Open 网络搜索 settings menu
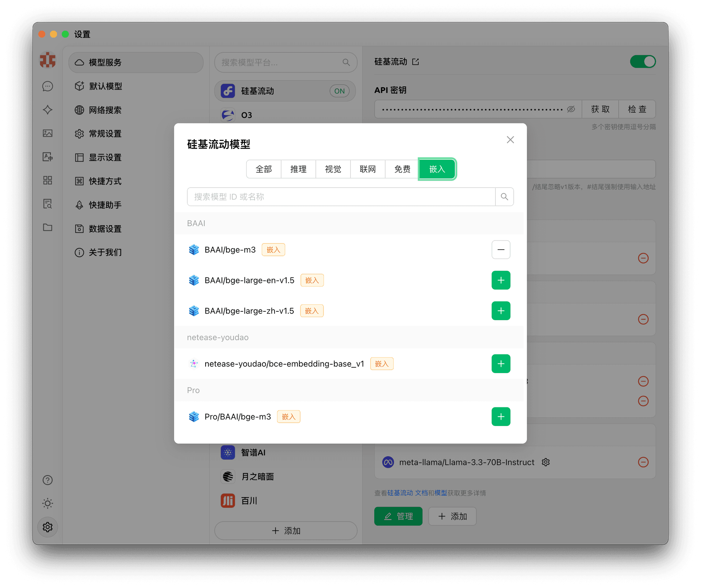This screenshot has width=701, height=588. tap(136, 110)
